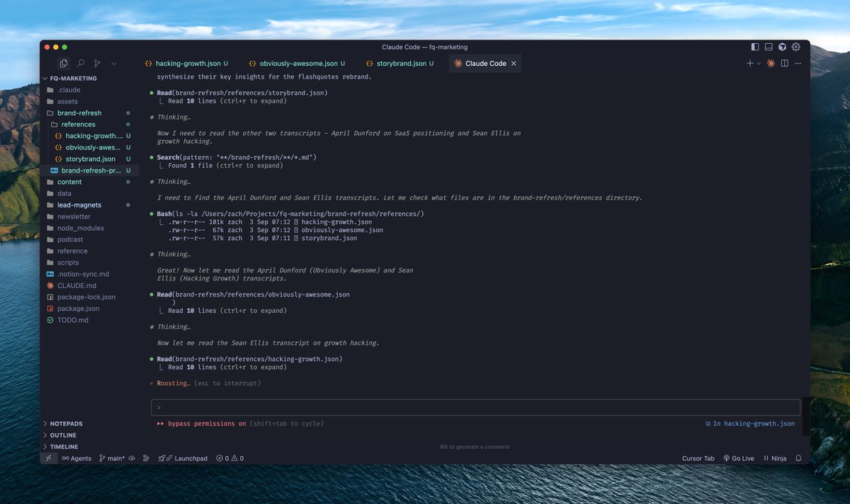
Task: Expand the NOTEPADS section
Action: click(90, 423)
